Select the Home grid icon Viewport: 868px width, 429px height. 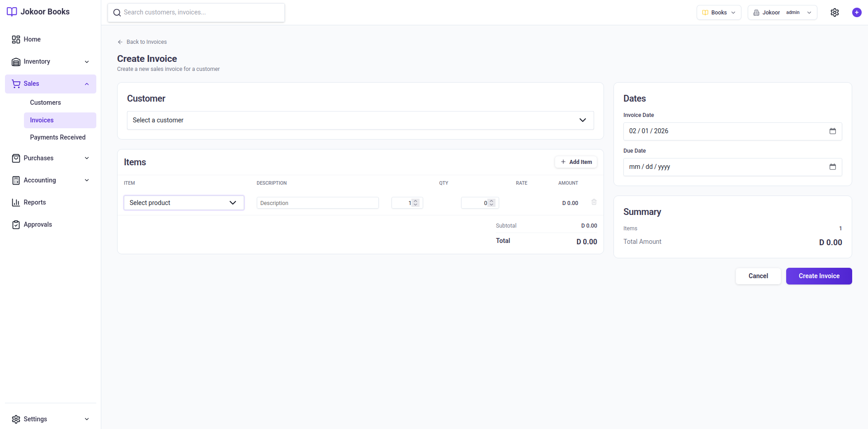(16, 39)
